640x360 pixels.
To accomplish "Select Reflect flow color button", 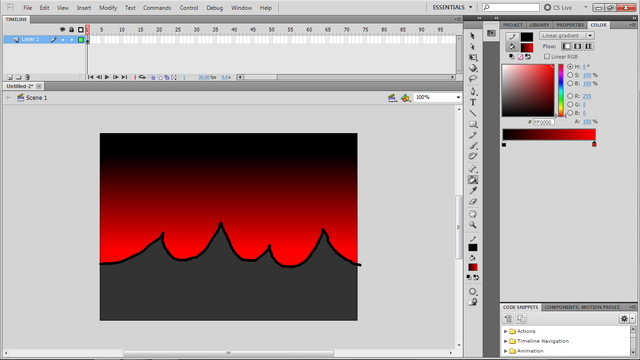I will (578, 47).
